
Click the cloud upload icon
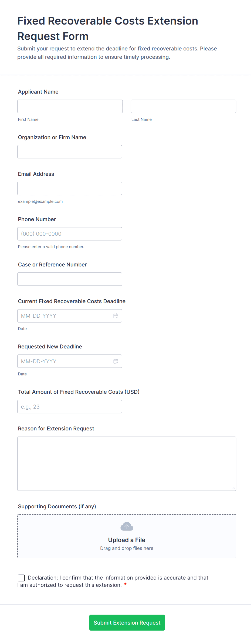coord(127,526)
